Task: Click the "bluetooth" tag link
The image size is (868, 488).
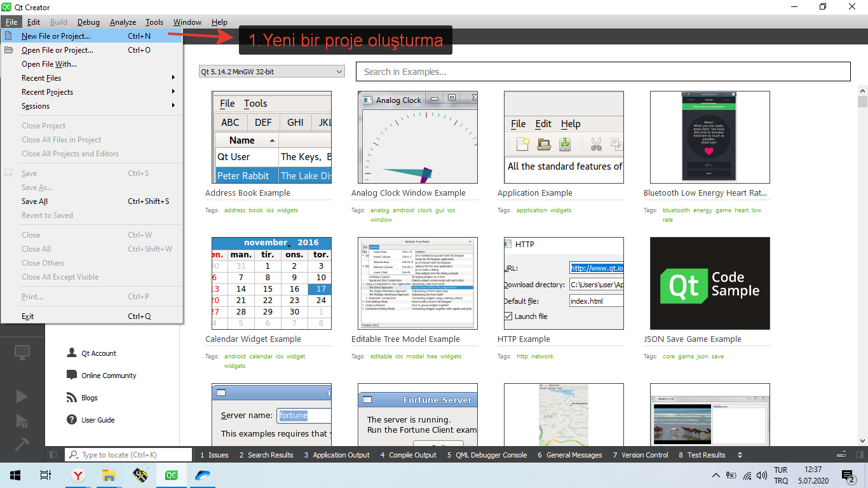Action: point(676,210)
